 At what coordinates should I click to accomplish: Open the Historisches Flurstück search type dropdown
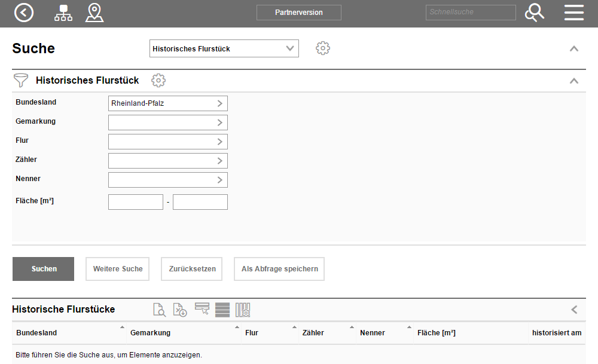[x=224, y=48]
